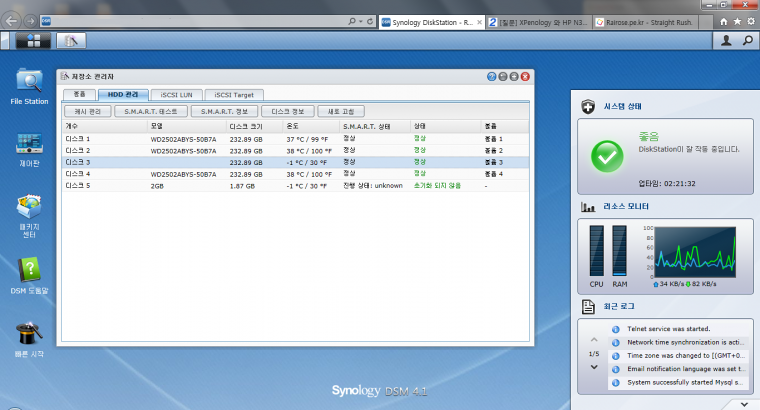The image size is (760, 410).
Task: Click the CPU usage meter bar
Action: click(x=597, y=251)
